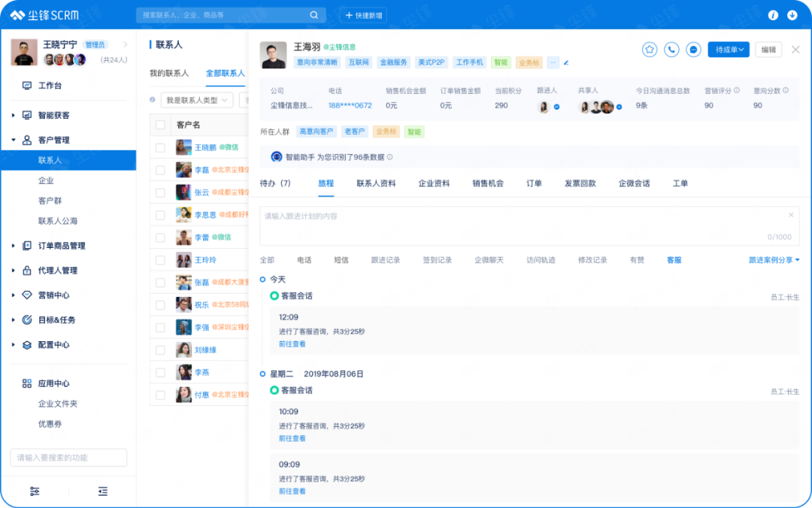Click the 编辑 button
This screenshot has width=812, height=508.
click(x=768, y=50)
